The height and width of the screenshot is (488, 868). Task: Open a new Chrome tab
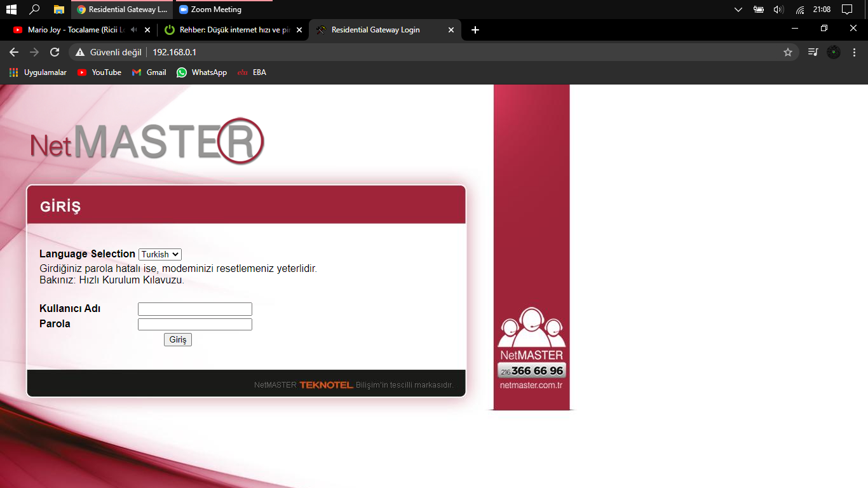(475, 30)
